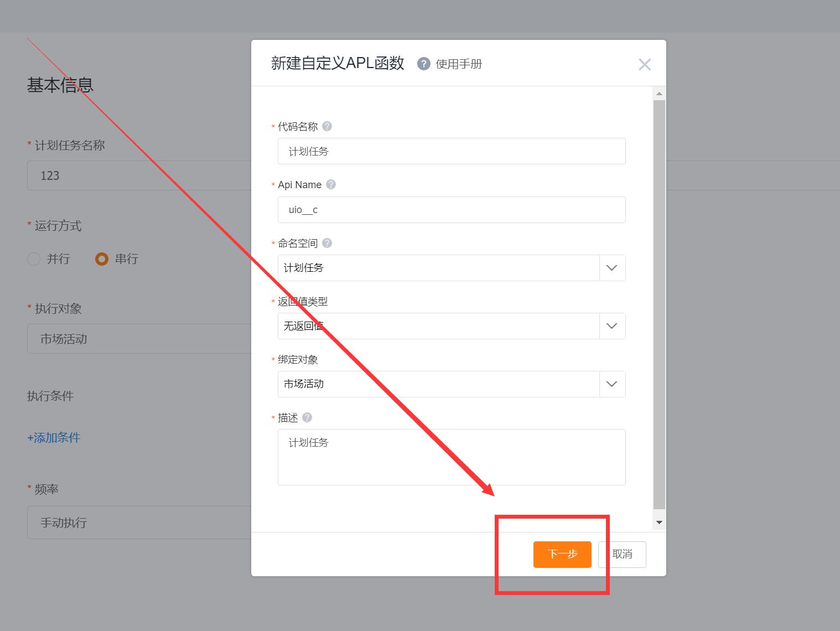Screen dimensions: 840x631
Task: Select the 并行 radio button
Action: 34,259
